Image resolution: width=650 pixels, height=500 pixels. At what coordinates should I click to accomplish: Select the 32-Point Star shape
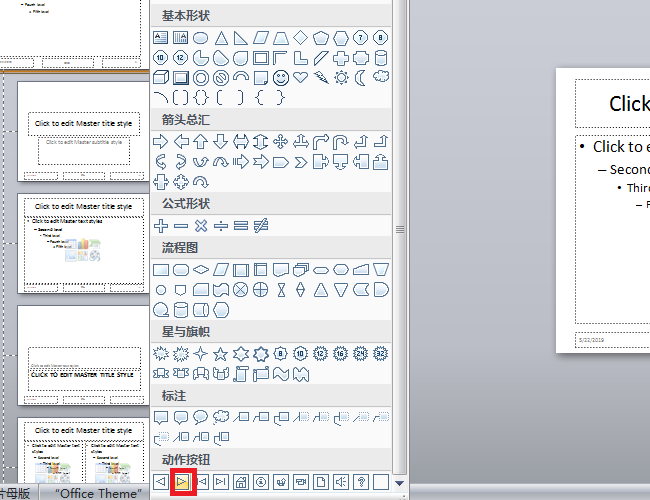(381, 354)
